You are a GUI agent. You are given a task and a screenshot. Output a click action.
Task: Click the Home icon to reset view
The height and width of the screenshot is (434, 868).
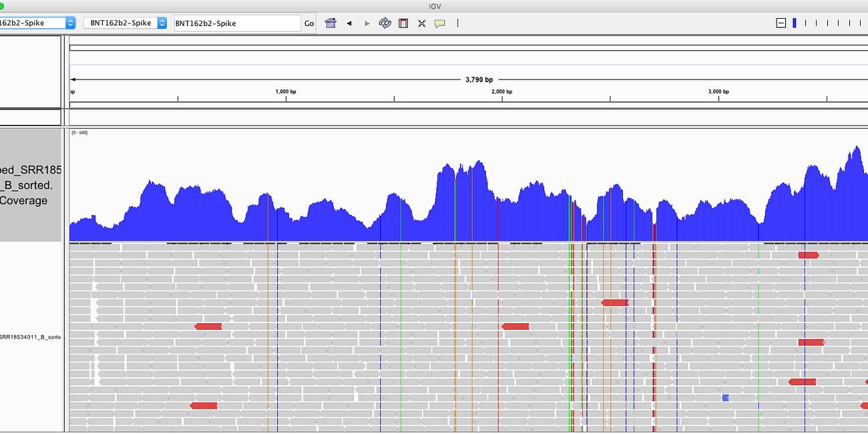tap(331, 23)
